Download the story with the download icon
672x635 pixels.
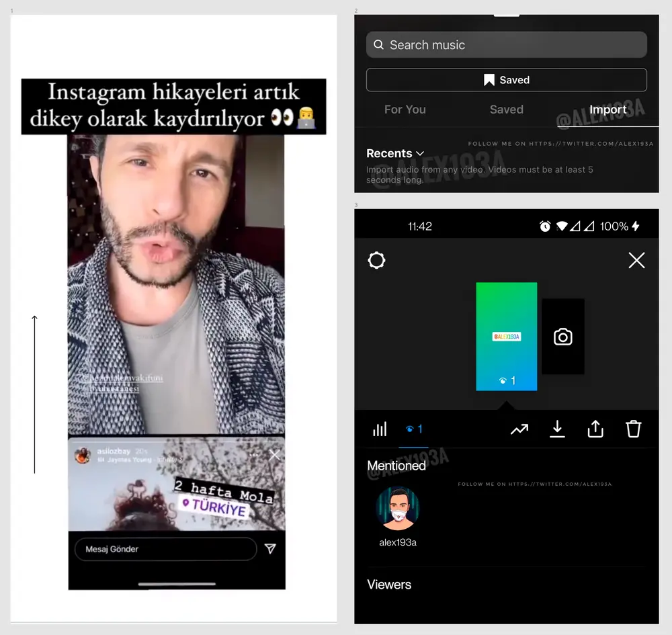click(x=557, y=429)
